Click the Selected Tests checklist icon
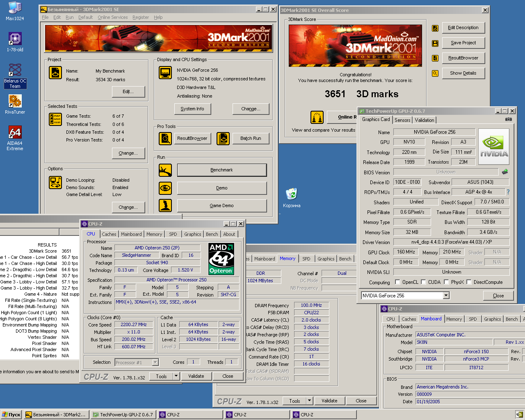This screenshot has height=420, width=525. click(55, 119)
